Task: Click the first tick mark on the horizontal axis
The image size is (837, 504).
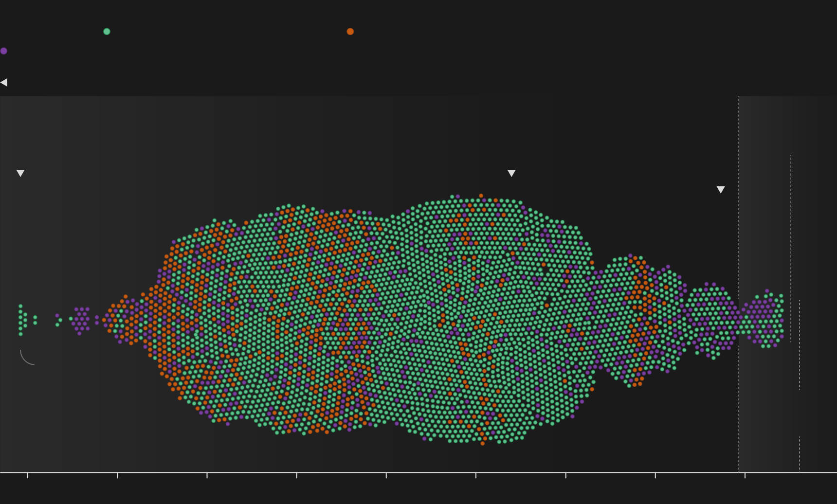Action: pyautogui.click(x=28, y=475)
